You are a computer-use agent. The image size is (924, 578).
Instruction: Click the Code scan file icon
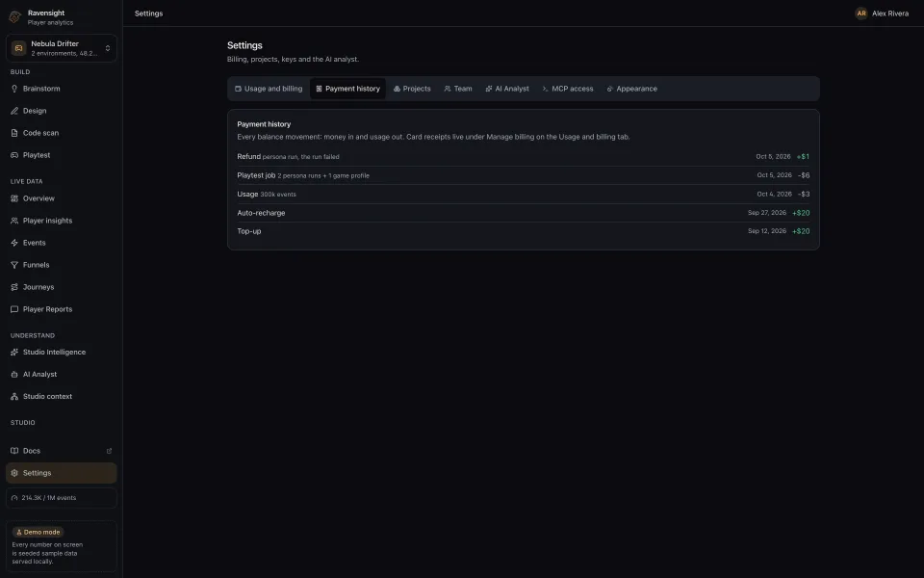[x=14, y=133]
